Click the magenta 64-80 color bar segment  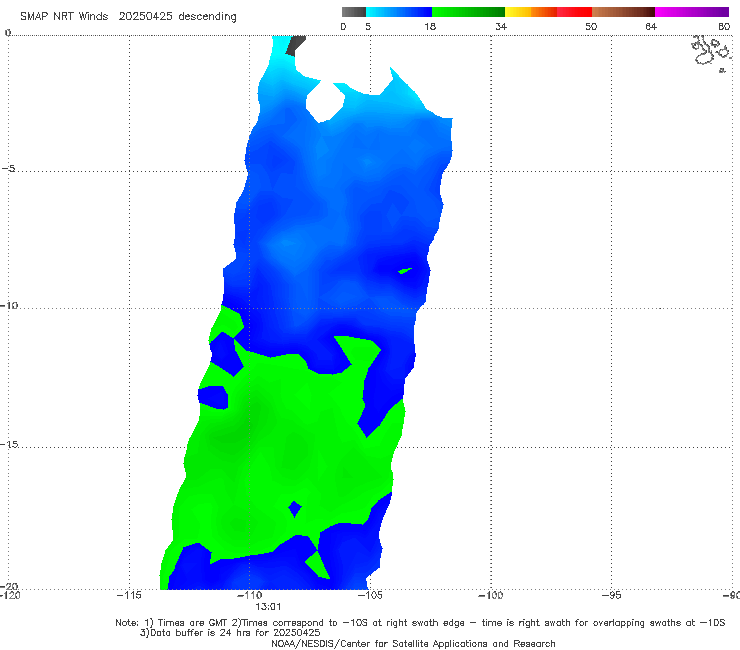(692, 12)
